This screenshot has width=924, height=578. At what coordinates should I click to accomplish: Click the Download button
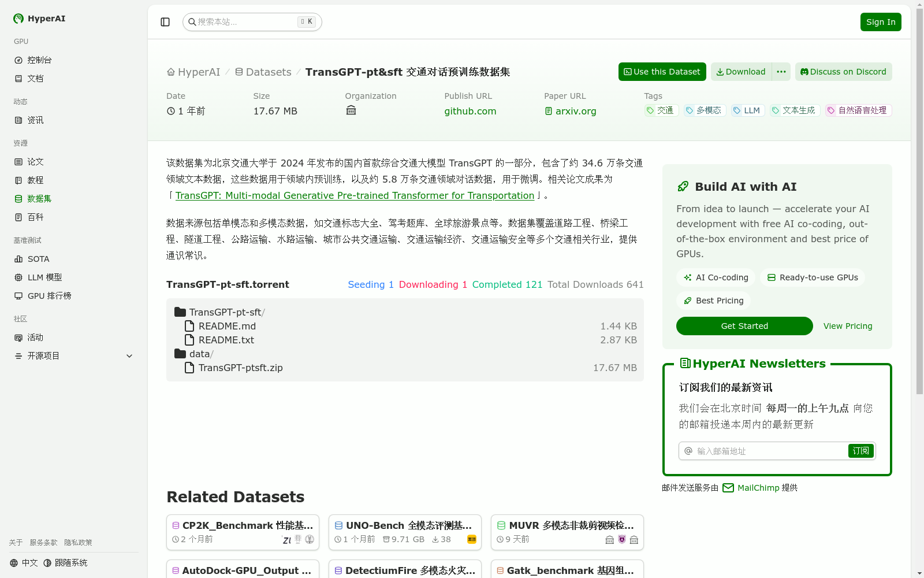(741, 72)
